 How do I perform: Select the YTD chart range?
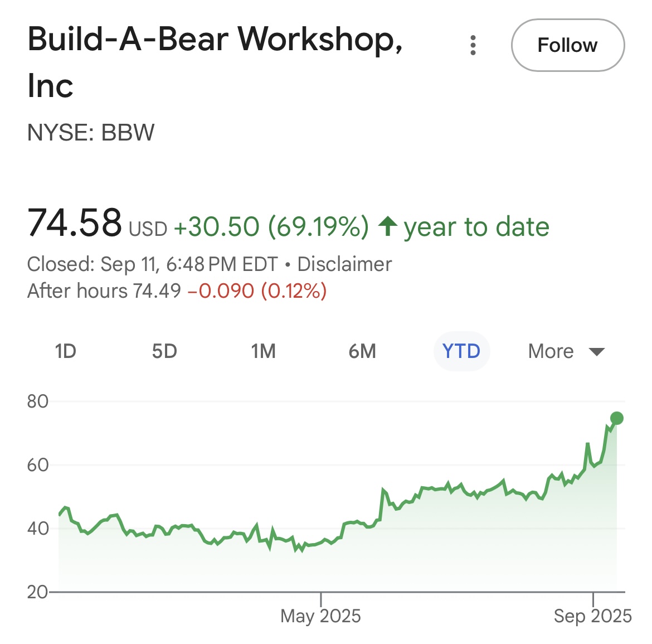coord(461,351)
